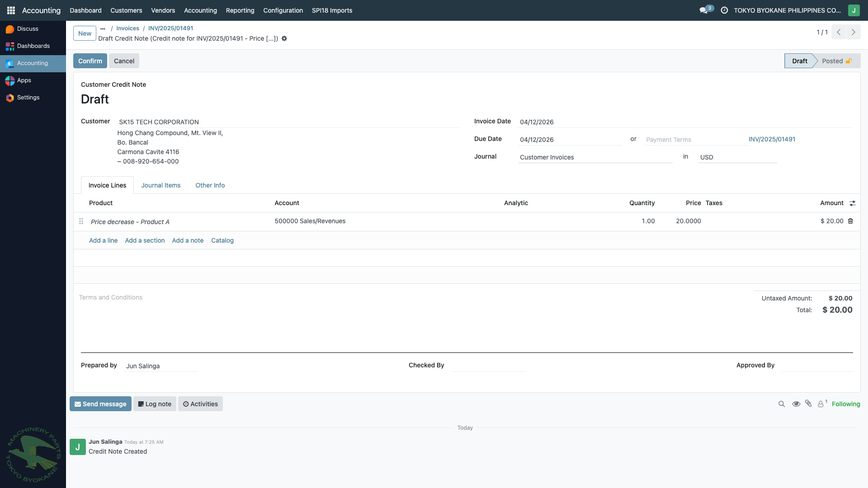The image size is (868, 488).
Task: Open the apps grid menu icon
Action: (11, 10)
